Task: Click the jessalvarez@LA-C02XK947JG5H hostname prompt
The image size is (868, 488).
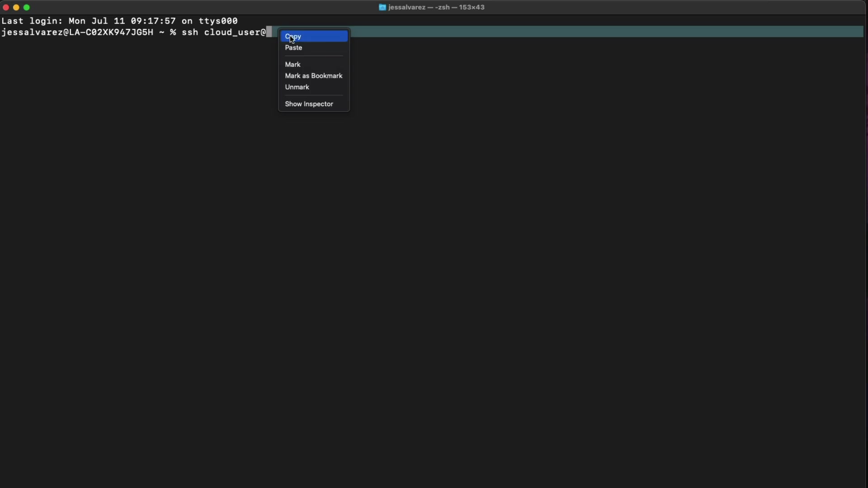Action: coord(77,33)
